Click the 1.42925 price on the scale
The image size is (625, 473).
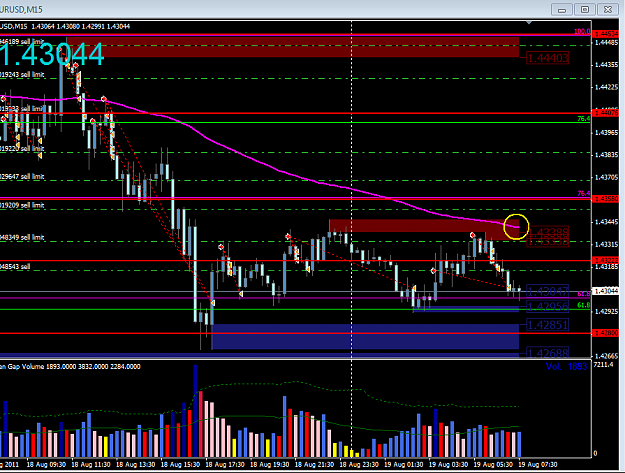coord(606,311)
